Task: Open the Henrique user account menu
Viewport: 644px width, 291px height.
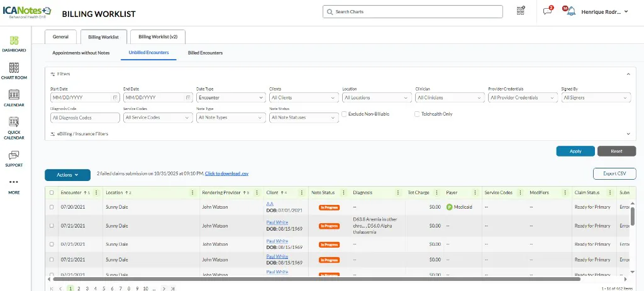Action: pyautogui.click(x=604, y=12)
